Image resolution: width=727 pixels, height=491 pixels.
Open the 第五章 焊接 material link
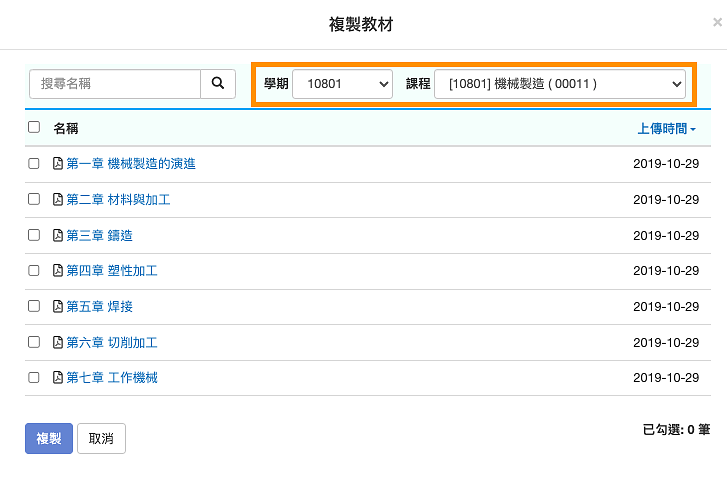pos(99,306)
